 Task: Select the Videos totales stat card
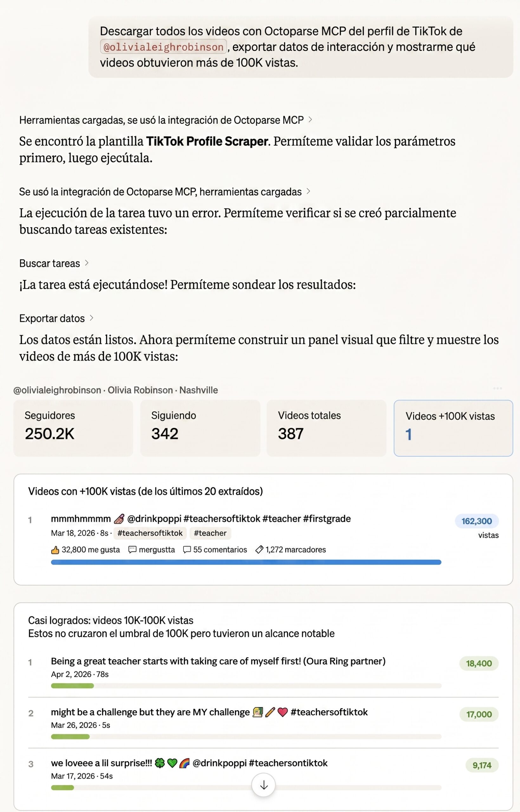tap(327, 428)
